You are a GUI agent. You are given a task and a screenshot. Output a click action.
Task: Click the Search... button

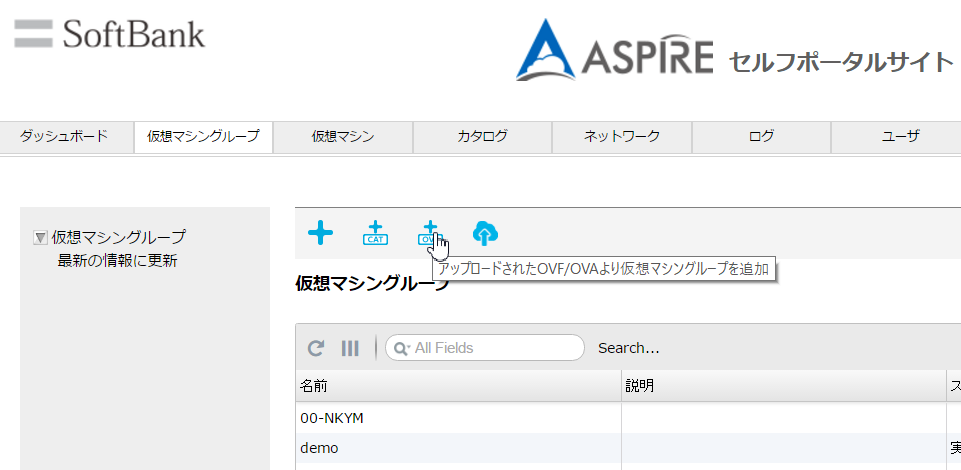pos(629,348)
